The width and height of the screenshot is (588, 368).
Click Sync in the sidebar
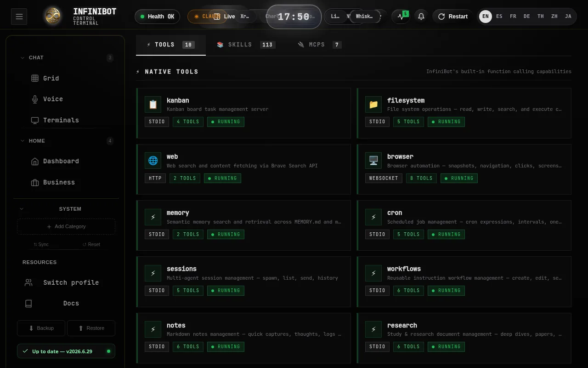[41, 244]
